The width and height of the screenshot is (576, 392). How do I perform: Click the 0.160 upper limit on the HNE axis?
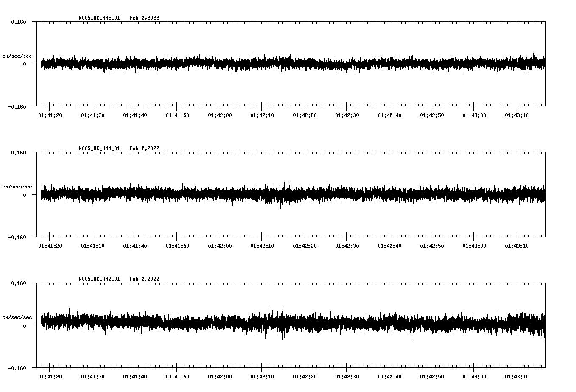point(19,22)
